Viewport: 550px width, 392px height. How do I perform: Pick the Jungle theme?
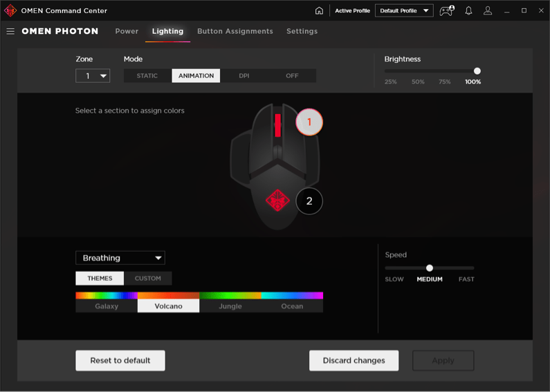tap(230, 302)
